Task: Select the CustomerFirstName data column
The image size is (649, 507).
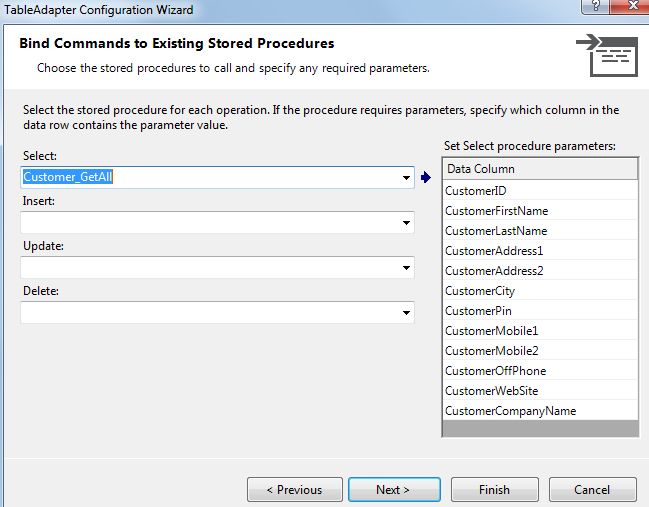Action: click(x=540, y=211)
